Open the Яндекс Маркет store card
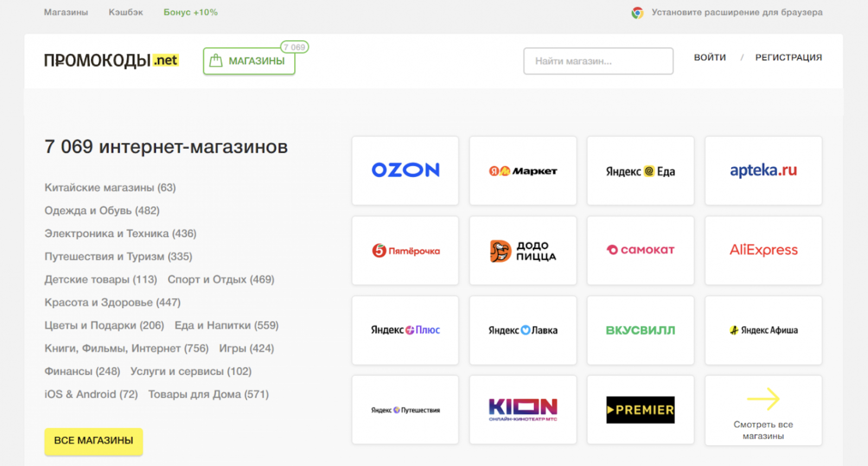The height and width of the screenshot is (466, 868). click(x=523, y=170)
